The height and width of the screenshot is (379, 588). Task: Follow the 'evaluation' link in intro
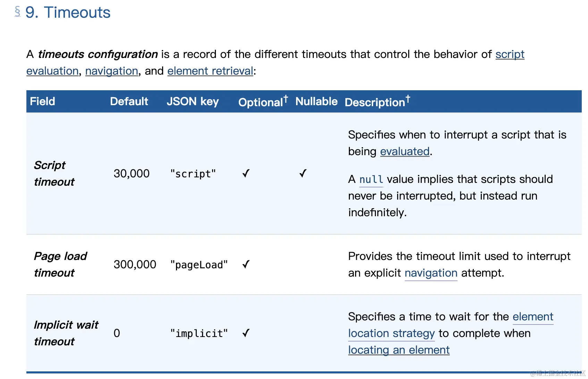point(52,71)
